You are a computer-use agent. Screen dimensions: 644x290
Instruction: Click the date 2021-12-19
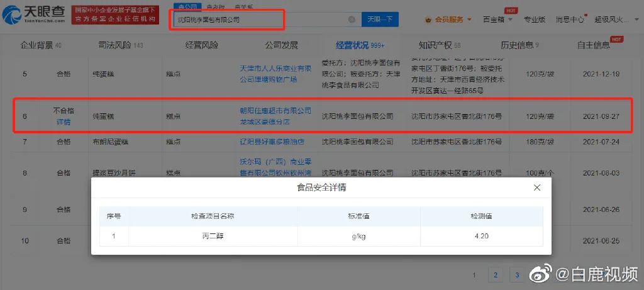601,74
